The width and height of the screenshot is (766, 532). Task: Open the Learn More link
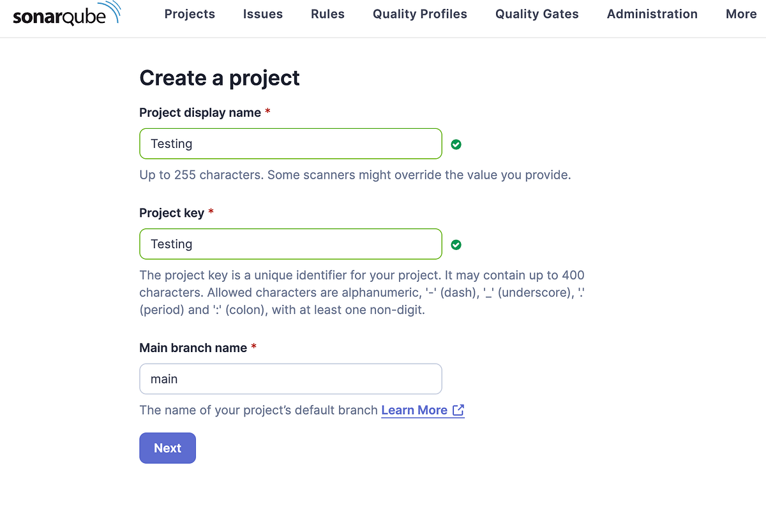coord(414,410)
